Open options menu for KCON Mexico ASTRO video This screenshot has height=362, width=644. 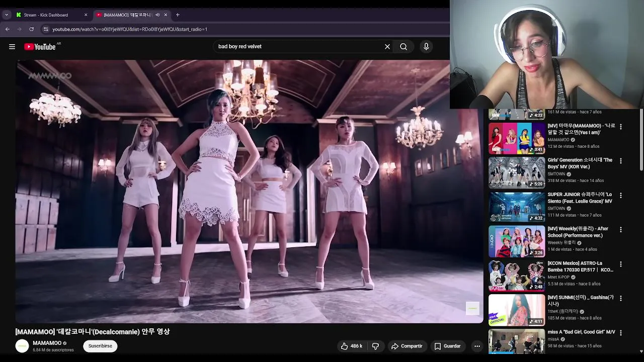point(620,264)
